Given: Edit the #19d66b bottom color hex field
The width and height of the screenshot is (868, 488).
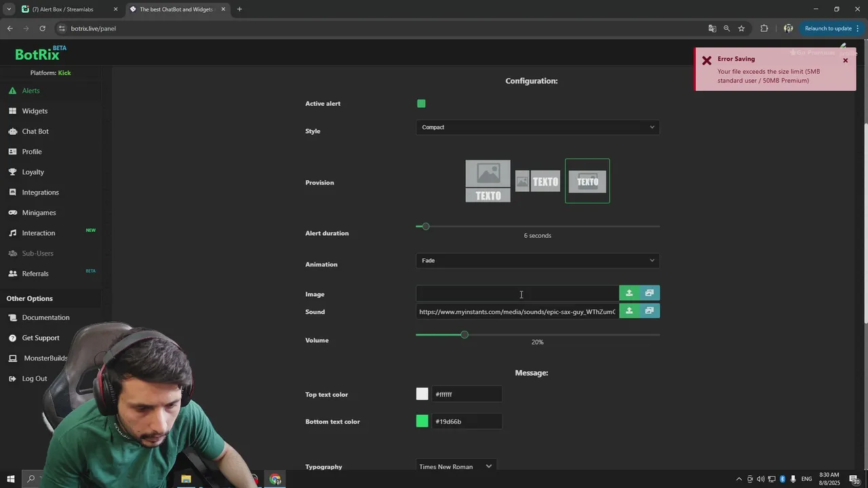Looking at the screenshot, I should [467, 421].
